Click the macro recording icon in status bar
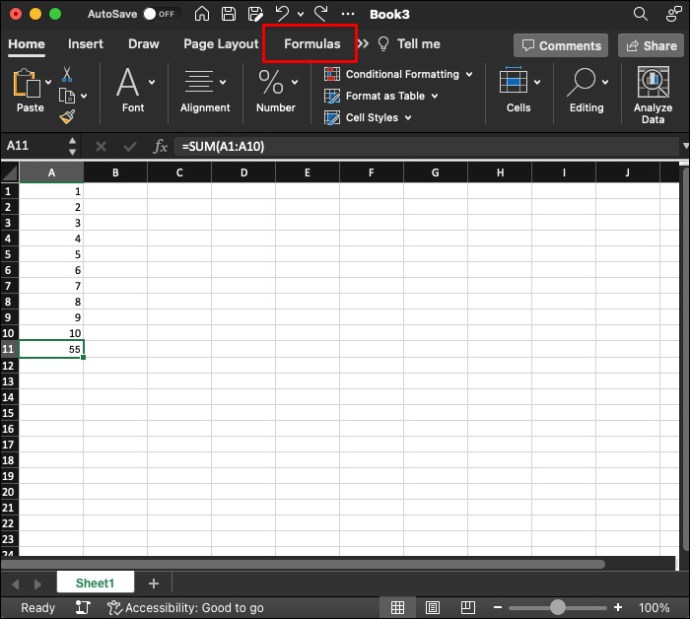The height and width of the screenshot is (619, 690). click(83, 608)
